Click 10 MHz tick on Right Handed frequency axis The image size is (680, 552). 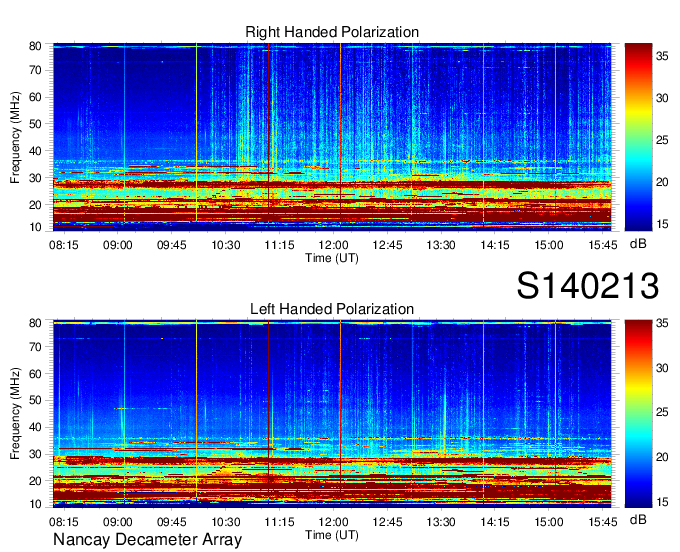pyautogui.click(x=35, y=227)
